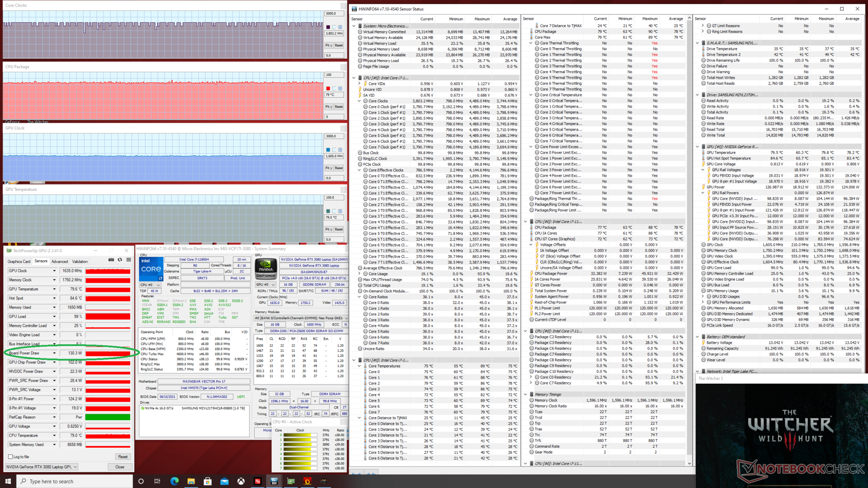
Task: Click Fit y on the CPU Package graph
Action: pos(329,107)
